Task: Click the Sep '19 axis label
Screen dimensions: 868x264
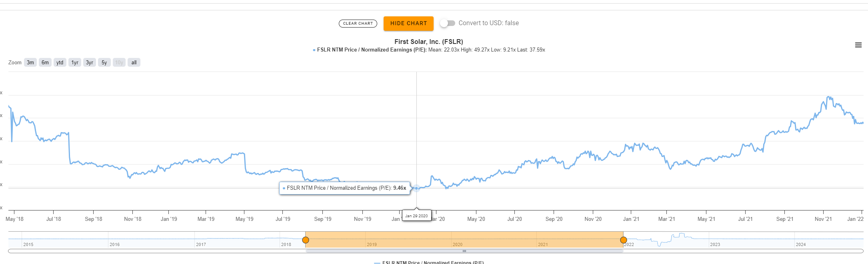Action: (323, 219)
